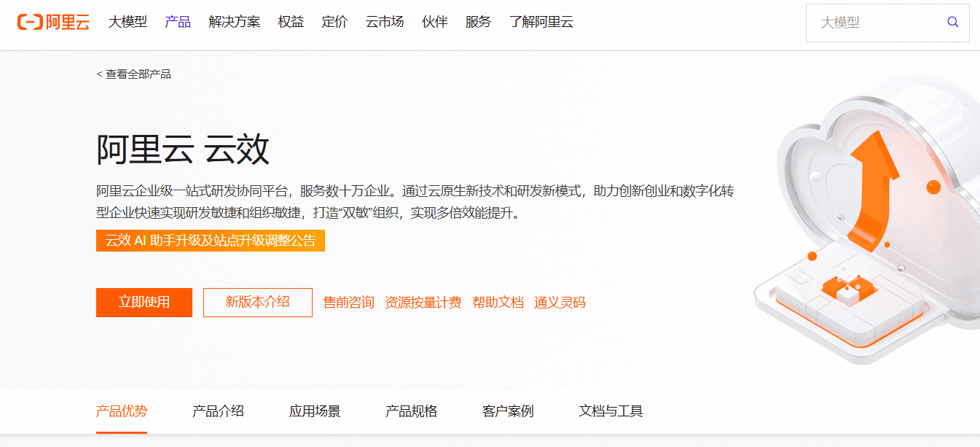The image size is (980, 447).
Task: Open the 权益 nav item
Action: (291, 22)
